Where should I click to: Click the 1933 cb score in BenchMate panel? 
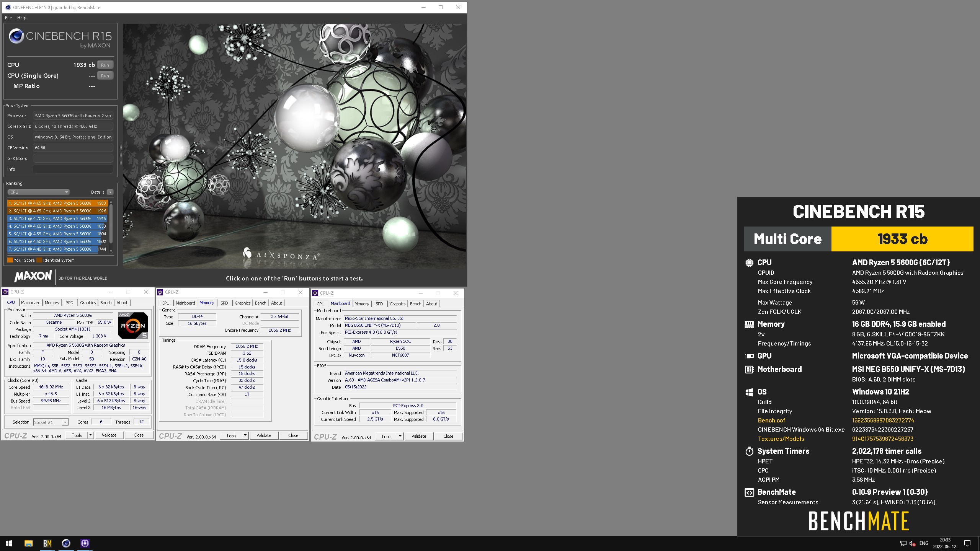point(902,239)
